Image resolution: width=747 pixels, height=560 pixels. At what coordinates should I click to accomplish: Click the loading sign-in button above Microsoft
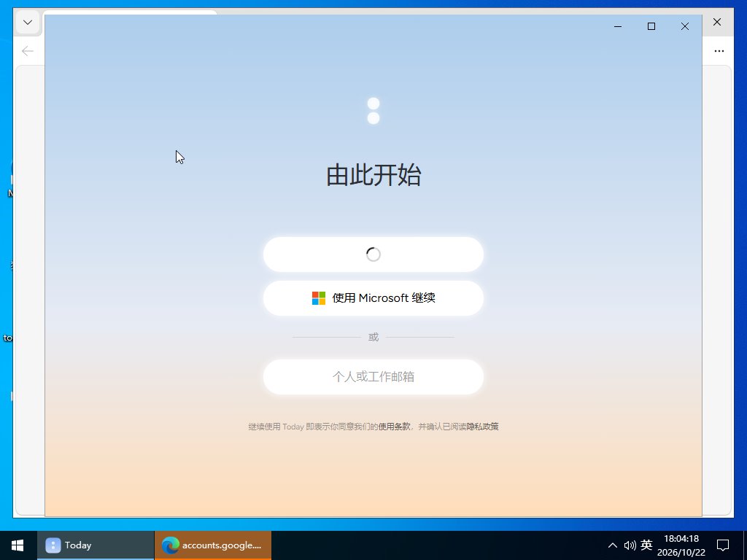pyautogui.click(x=373, y=254)
